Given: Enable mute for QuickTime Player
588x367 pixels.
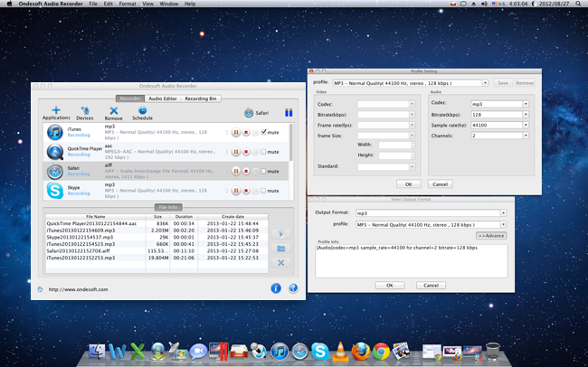Looking at the screenshot, I should (x=263, y=152).
